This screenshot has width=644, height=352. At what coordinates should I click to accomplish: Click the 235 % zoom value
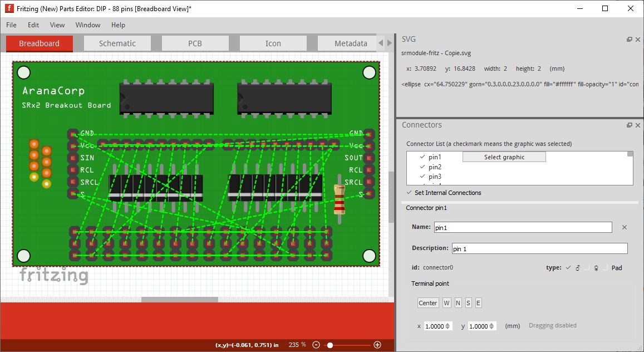297,345
